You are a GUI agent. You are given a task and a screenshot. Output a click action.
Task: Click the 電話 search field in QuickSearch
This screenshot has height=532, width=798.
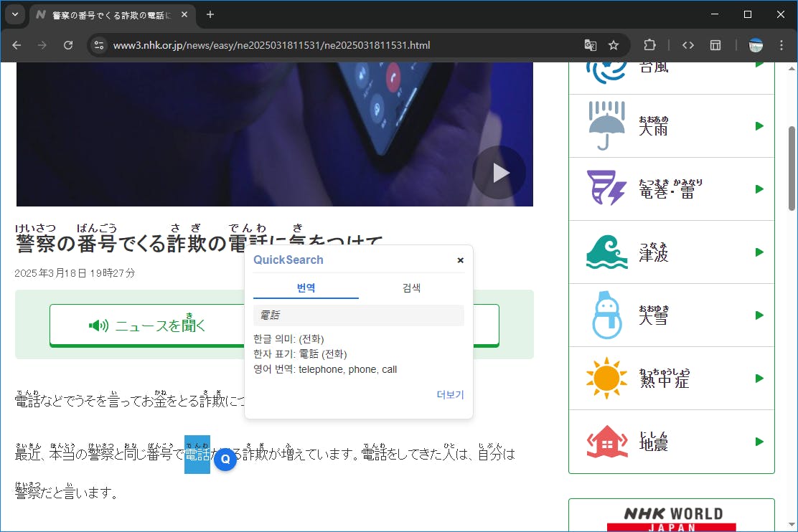tap(359, 315)
